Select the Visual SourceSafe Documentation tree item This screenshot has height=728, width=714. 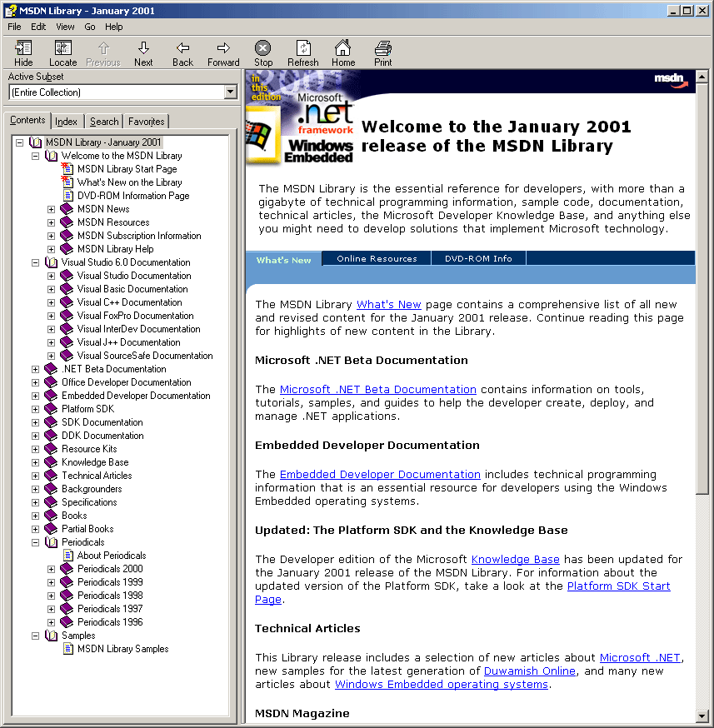coord(145,356)
